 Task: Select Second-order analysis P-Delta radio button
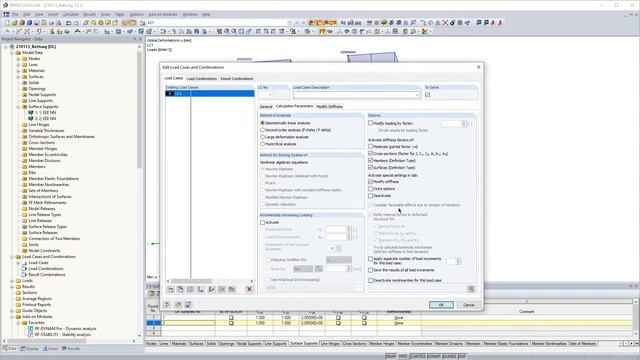click(262, 130)
